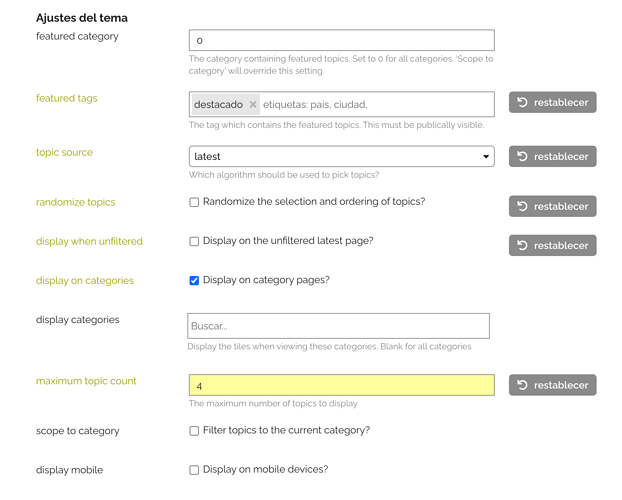Click the 'featured category' label
Viewport: 622px width, 500px height.
coord(77,36)
